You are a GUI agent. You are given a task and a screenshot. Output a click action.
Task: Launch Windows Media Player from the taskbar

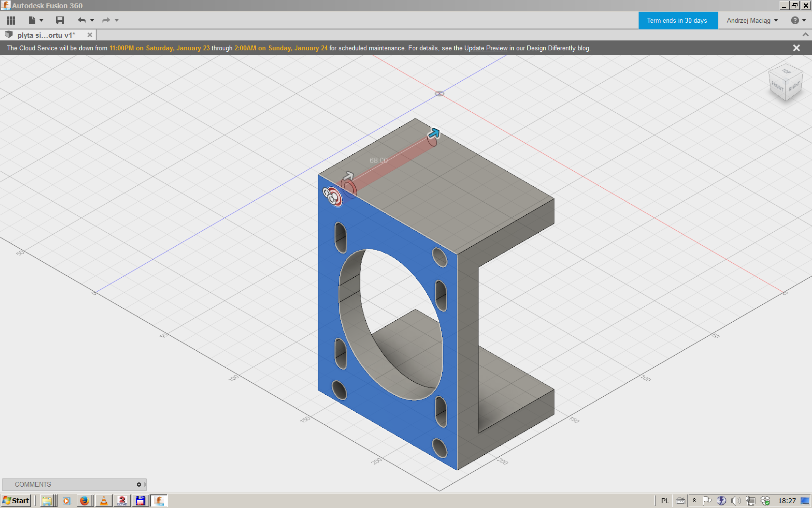click(x=67, y=501)
